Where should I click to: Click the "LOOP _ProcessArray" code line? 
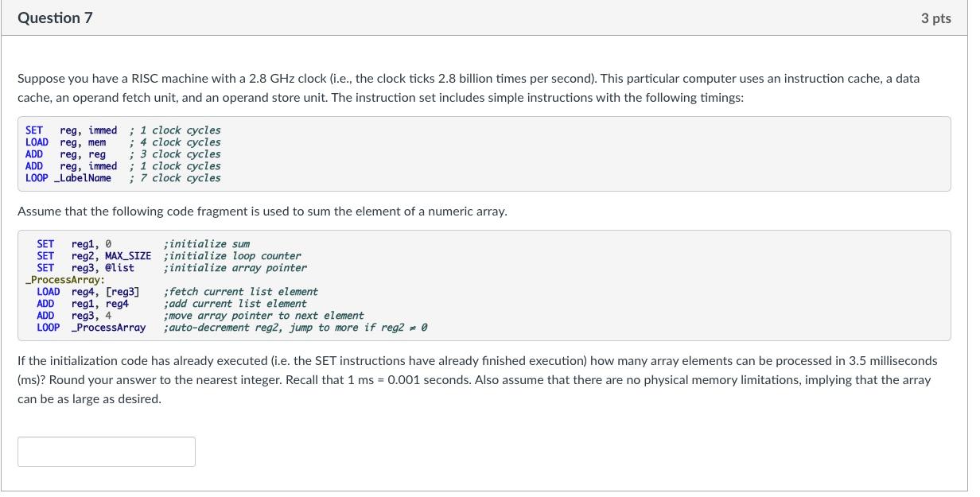coord(91,328)
